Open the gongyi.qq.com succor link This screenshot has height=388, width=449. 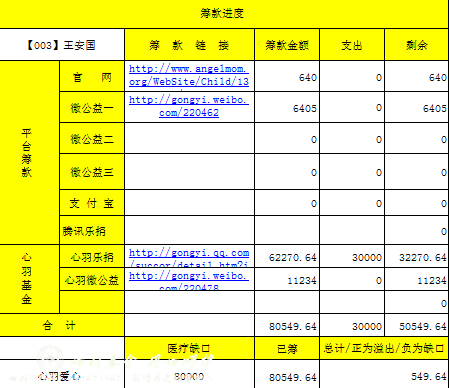coord(189,258)
